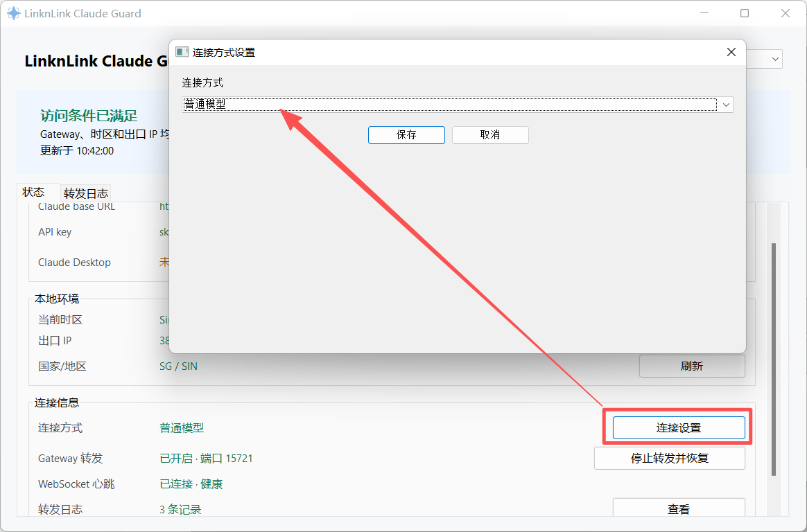Click the 连接信息 group heading

57,402
